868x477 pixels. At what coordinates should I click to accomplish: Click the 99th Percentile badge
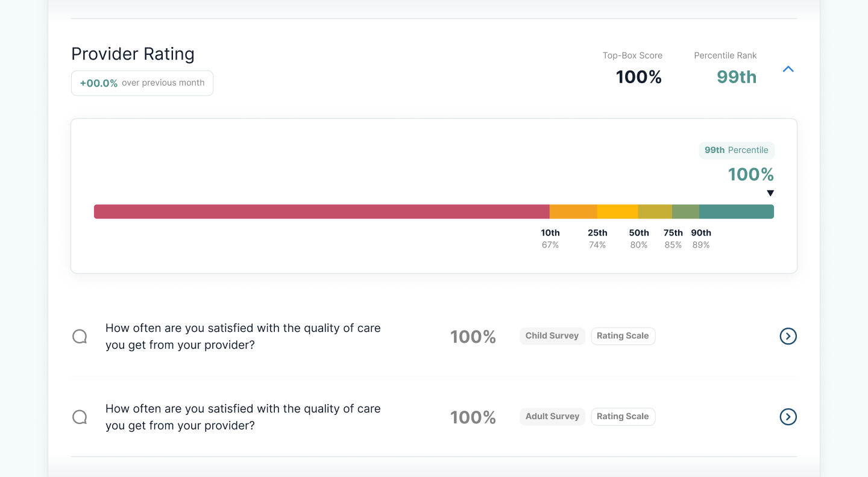736,151
